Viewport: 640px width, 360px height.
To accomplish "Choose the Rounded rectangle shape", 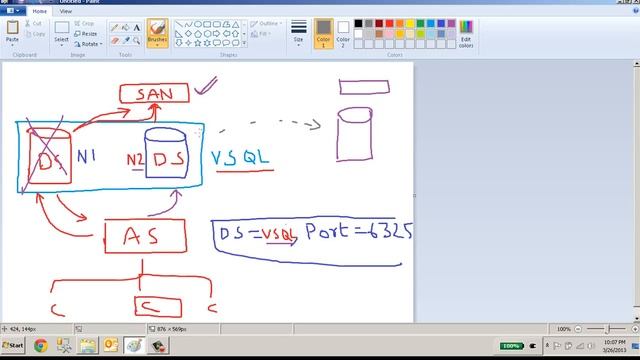I will tap(216, 24).
